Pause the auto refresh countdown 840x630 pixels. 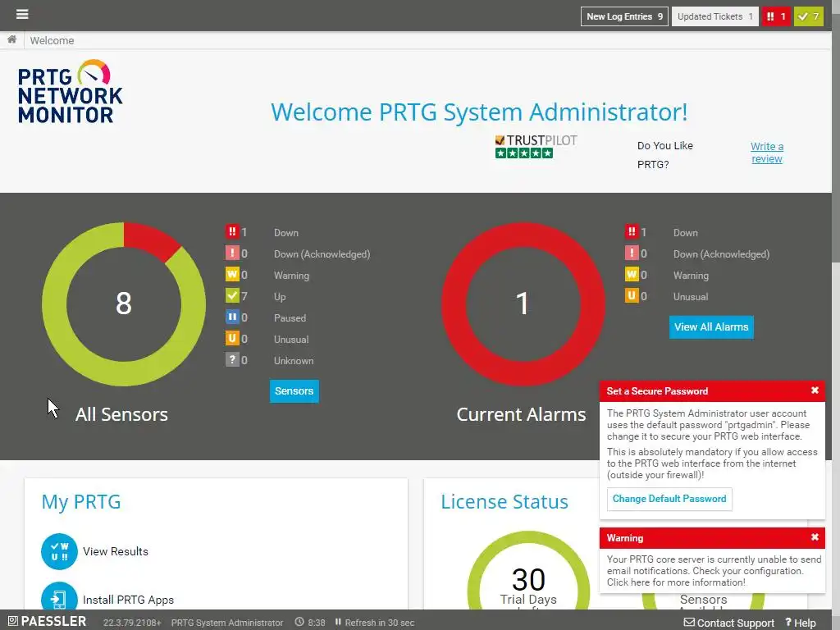point(338,622)
